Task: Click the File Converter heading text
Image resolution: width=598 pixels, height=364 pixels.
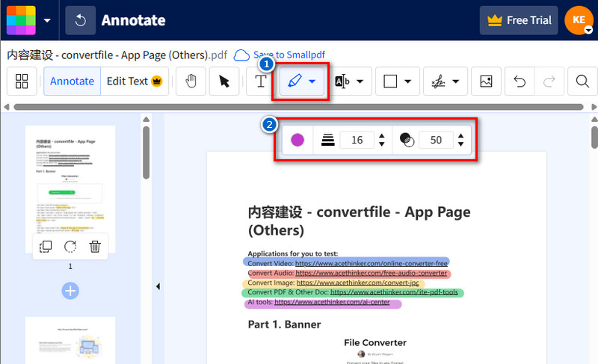Action: coord(375,342)
